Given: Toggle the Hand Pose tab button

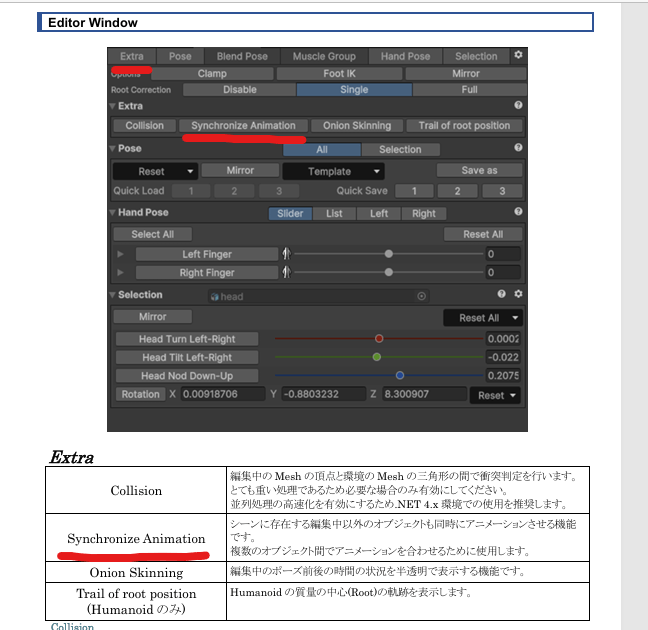Looking at the screenshot, I should [405, 56].
